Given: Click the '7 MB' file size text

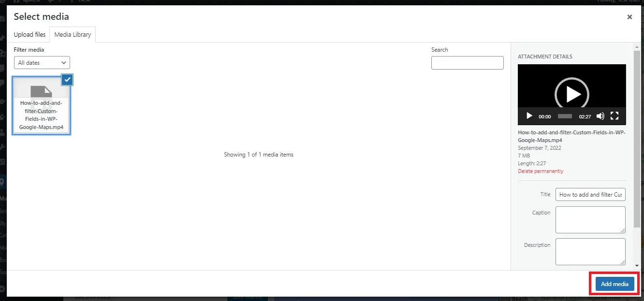Looking at the screenshot, I should point(524,156).
